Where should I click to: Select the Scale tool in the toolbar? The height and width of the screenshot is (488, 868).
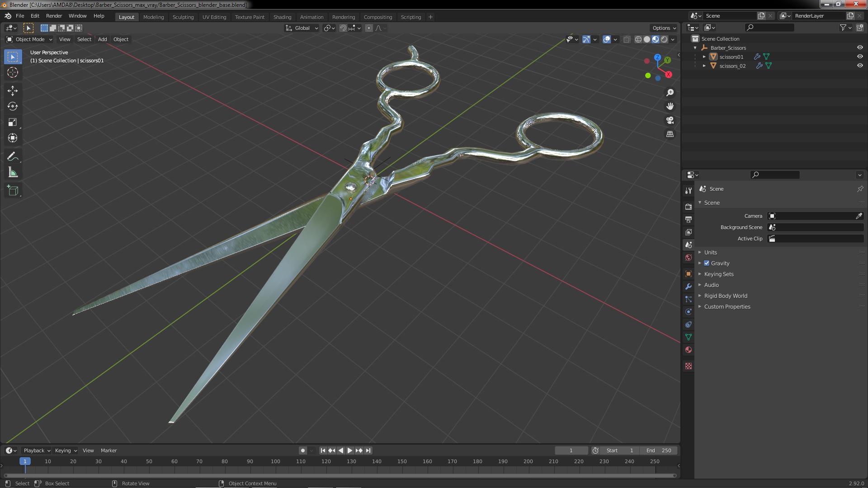coord(13,122)
